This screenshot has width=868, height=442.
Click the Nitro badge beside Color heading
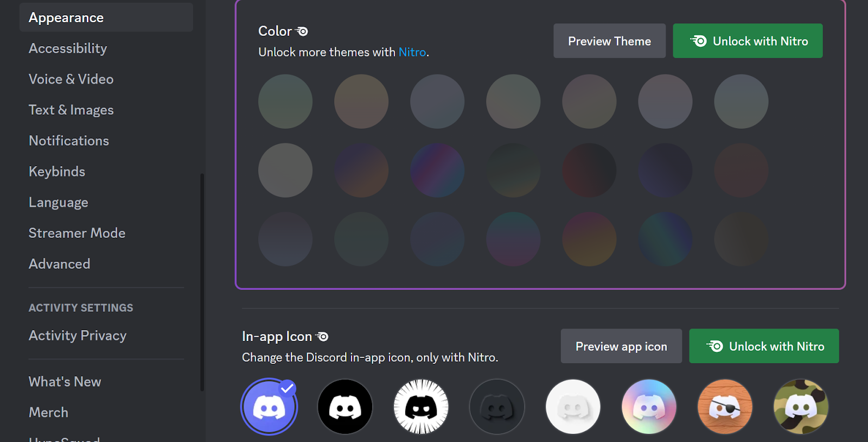(302, 31)
